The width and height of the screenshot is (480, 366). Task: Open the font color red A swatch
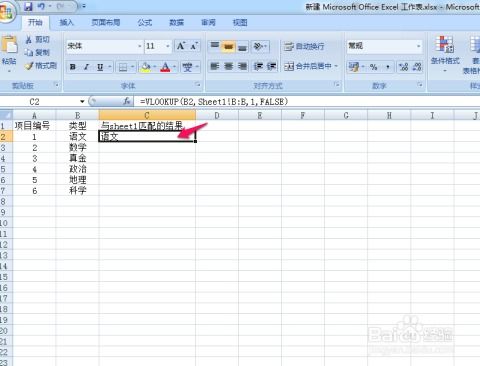(x=165, y=67)
